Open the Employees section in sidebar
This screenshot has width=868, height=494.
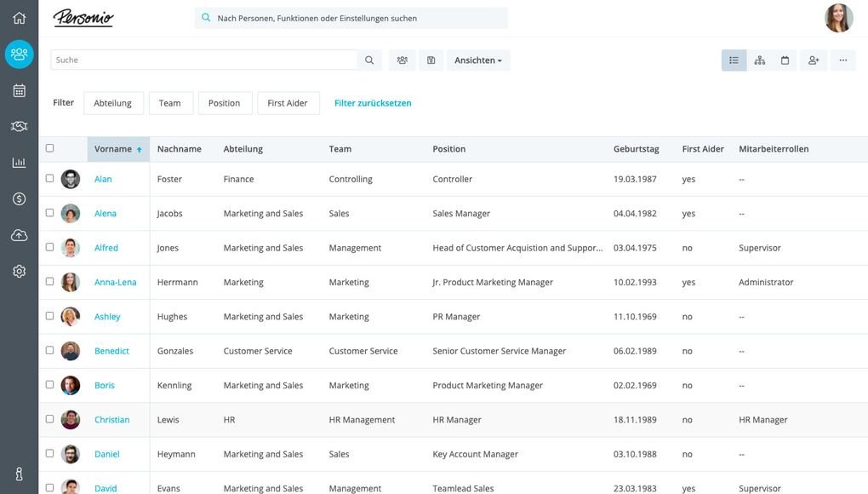click(19, 54)
